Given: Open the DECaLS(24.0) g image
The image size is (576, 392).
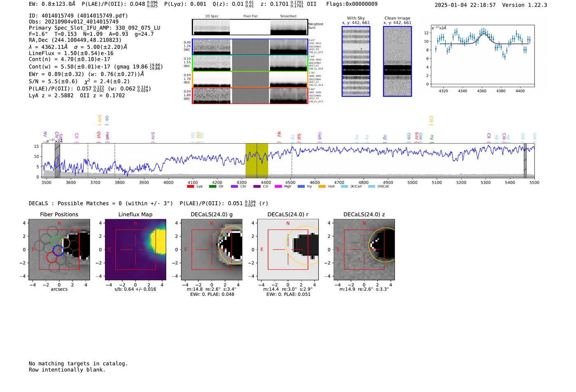Looking at the screenshot, I should pyautogui.click(x=211, y=250).
